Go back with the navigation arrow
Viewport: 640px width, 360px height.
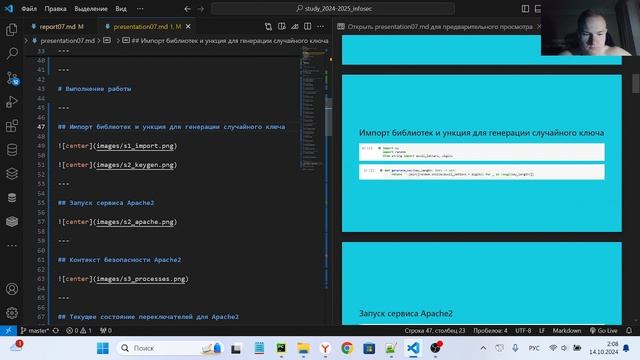pyautogui.click(x=187, y=9)
